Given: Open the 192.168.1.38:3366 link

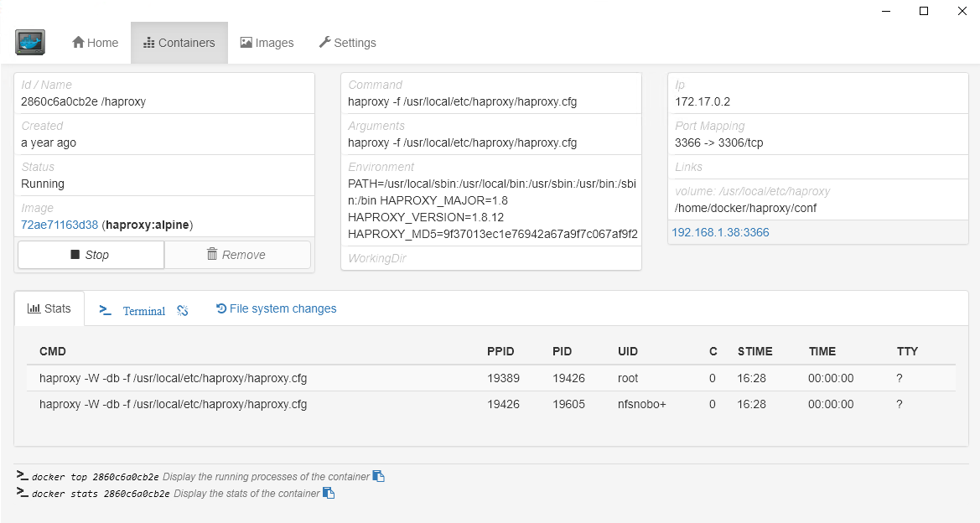Looking at the screenshot, I should (720, 232).
